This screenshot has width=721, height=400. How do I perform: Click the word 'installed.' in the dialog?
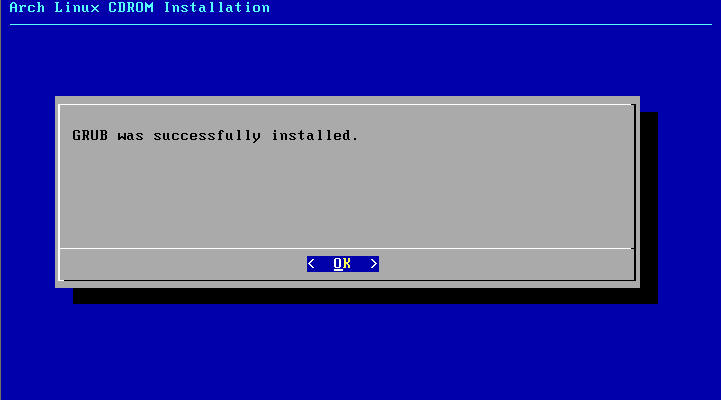[315, 136]
